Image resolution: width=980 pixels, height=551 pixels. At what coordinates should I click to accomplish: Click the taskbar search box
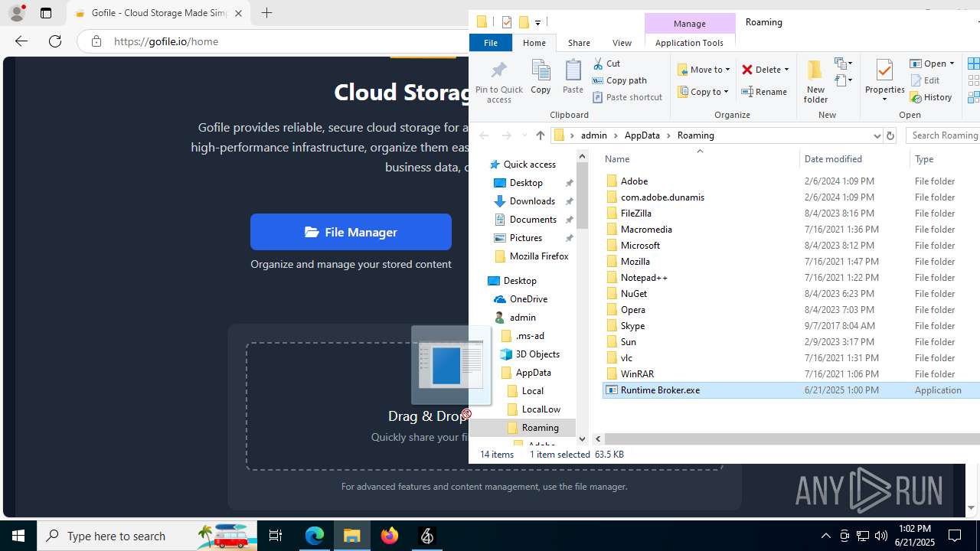point(148,536)
